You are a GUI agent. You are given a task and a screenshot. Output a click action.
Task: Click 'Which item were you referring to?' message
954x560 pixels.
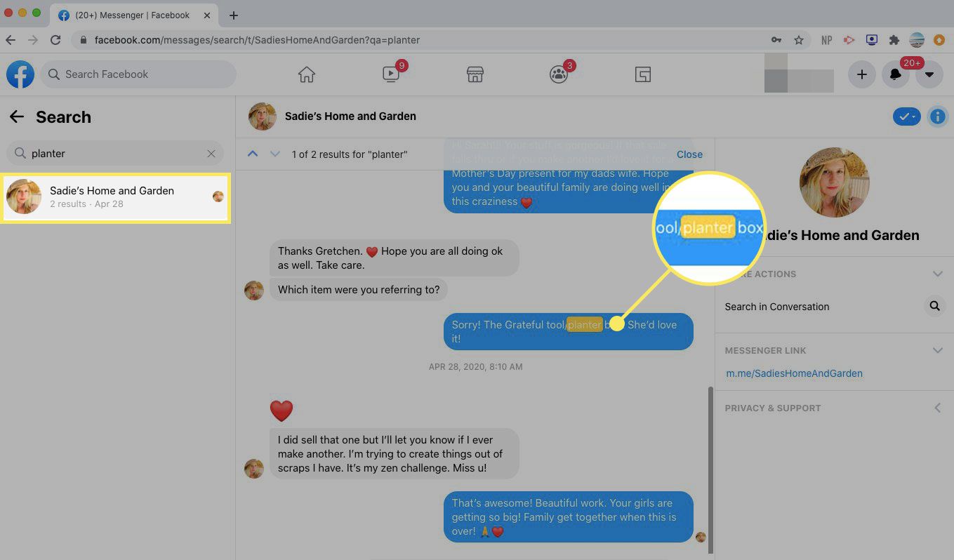point(359,289)
